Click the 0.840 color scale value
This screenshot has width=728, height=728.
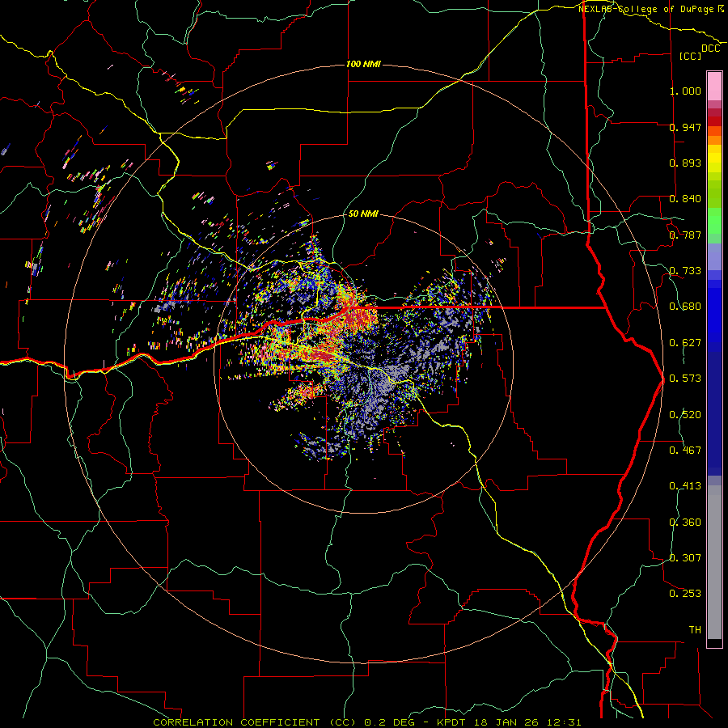685,199
